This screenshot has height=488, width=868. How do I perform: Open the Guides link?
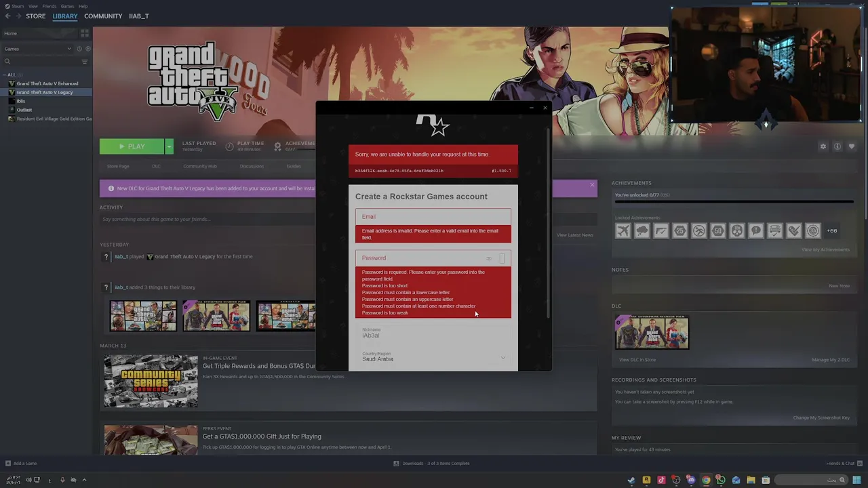tap(294, 166)
